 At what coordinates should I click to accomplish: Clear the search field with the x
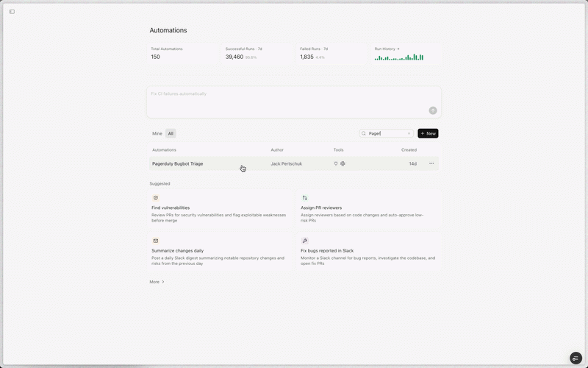pos(409,133)
